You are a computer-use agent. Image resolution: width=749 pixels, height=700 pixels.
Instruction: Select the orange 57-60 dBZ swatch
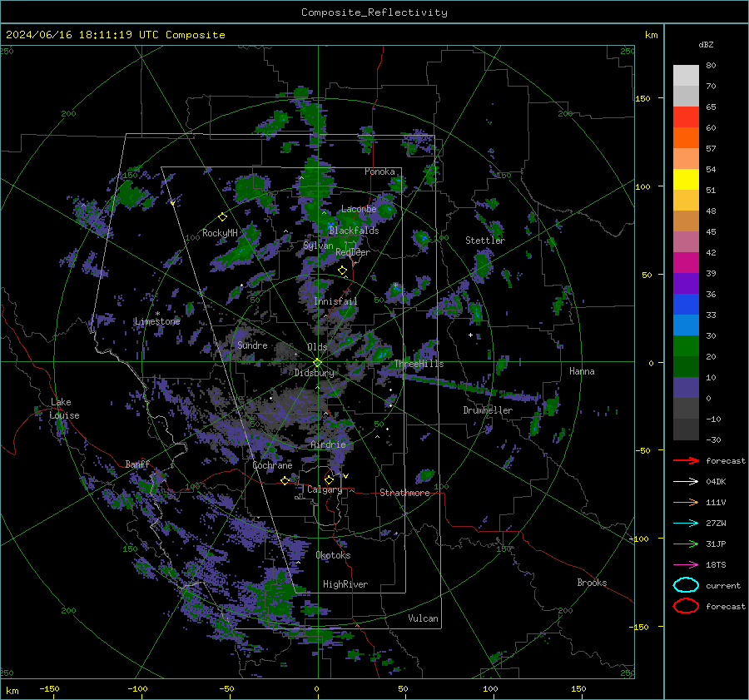click(x=686, y=138)
